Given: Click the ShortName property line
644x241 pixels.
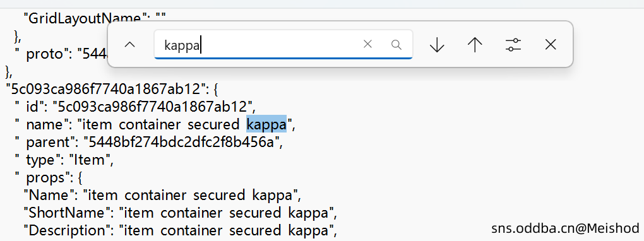Looking at the screenshot, I should click(x=181, y=213).
